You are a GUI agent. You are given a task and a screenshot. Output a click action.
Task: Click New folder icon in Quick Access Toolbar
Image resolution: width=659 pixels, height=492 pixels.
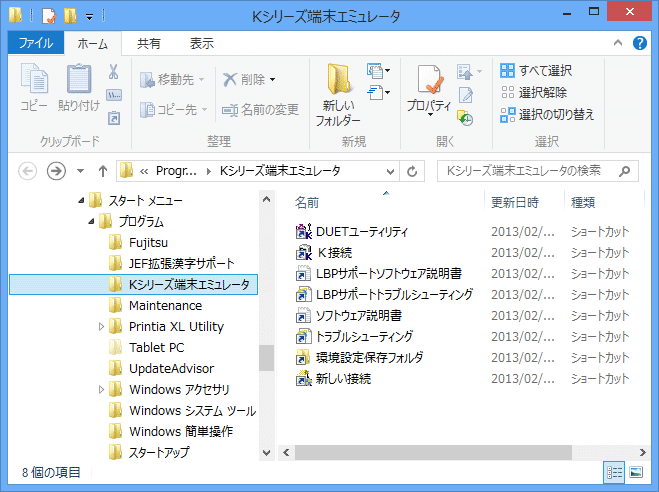70,16
